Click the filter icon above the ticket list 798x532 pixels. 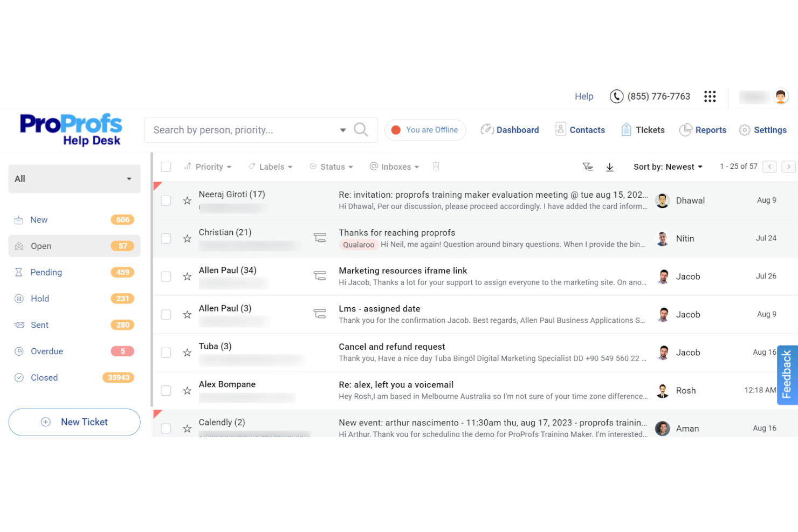point(588,167)
